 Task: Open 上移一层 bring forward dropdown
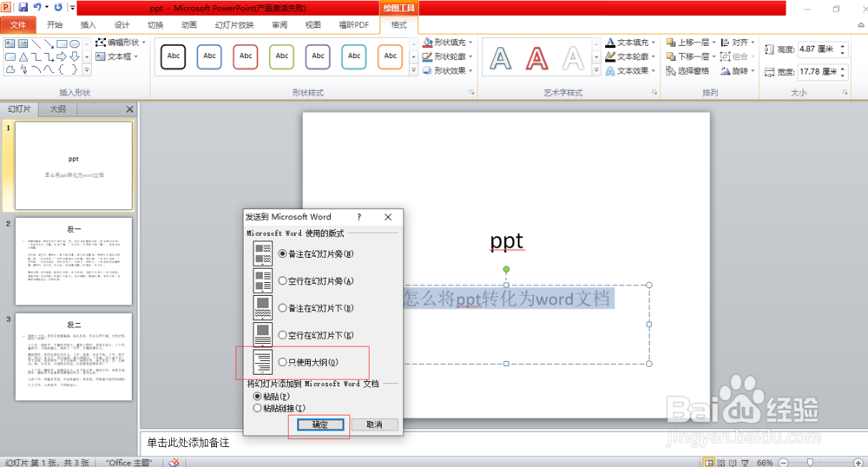[713, 43]
